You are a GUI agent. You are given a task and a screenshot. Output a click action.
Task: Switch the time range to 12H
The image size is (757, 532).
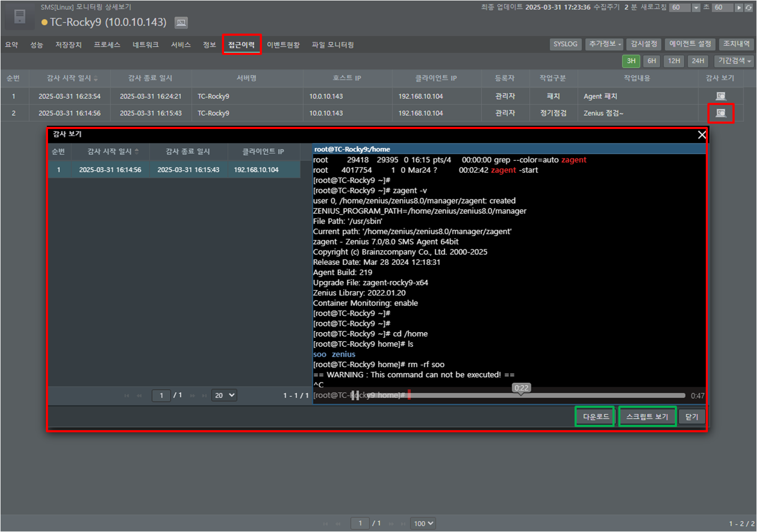pyautogui.click(x=674, y=61)
